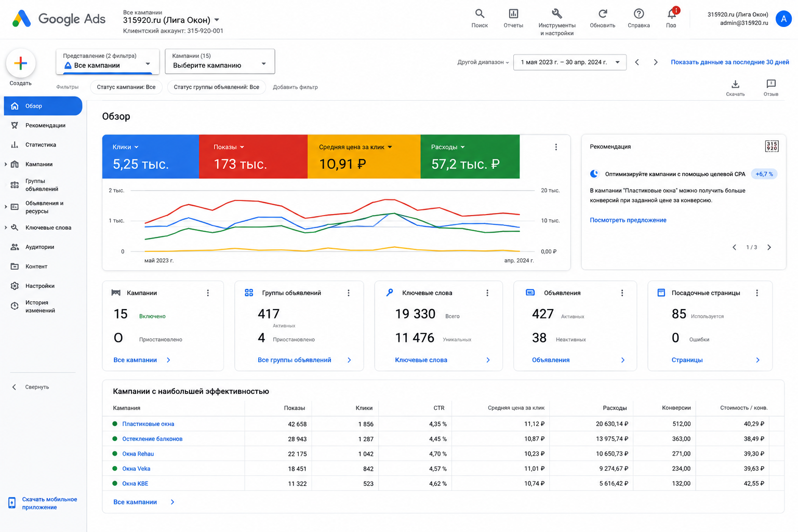The height and width of the screenshot is (532, 798).
Task: Click Статус группы объявлений: Все filter chip
Action: [216, 87]
